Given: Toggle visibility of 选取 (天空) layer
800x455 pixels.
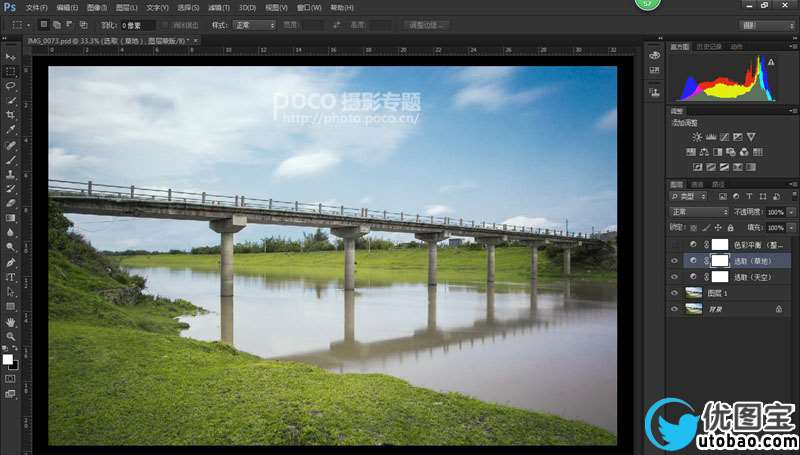Looking at the screenshot, I should tap(674, 276).
